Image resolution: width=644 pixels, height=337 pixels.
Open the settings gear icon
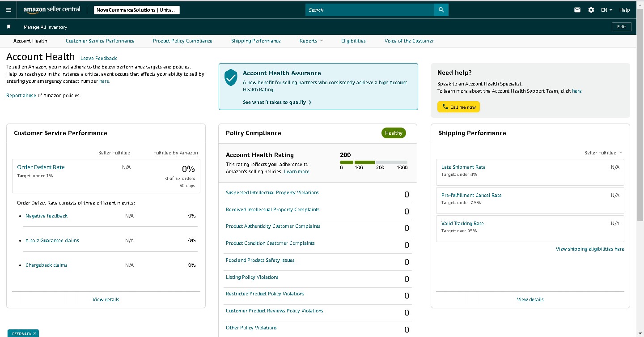point(591,10)
